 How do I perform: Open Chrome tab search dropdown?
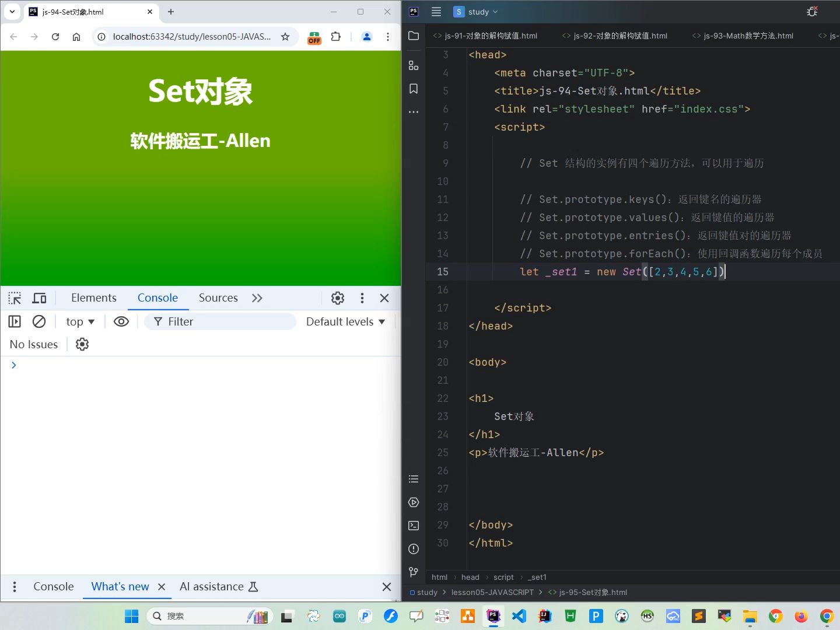(x=12, y=12)
